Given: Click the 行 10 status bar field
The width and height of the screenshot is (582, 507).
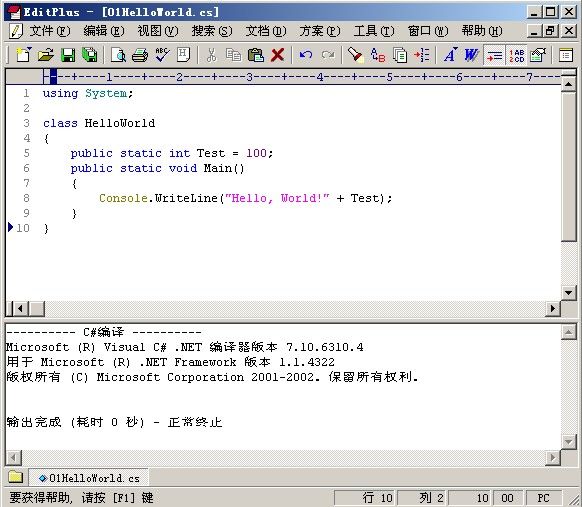Looking at the screenshot, I should (366, 498).
